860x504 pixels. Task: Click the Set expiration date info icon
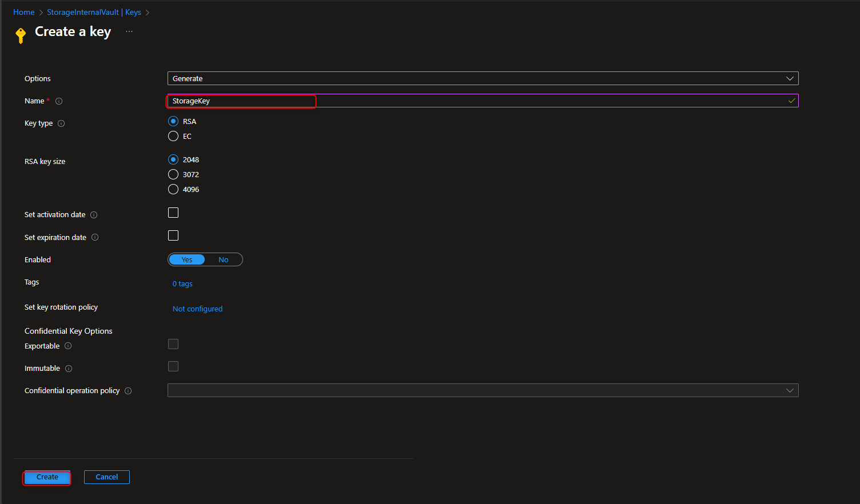tap(95, 237)
